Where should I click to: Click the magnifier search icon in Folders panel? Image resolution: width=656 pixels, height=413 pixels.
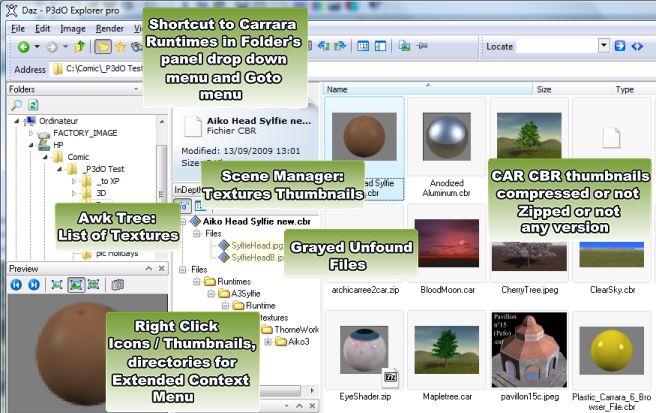(x=17, y=105)
